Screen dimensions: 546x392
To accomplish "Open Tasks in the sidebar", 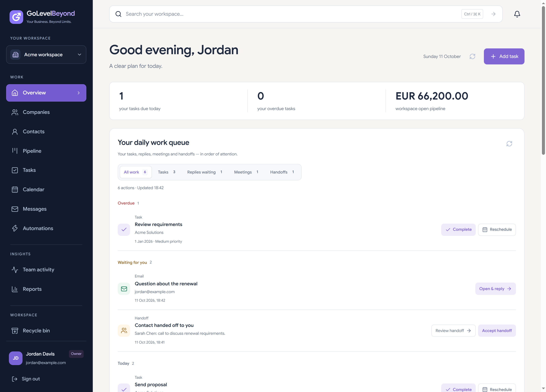I will [x=46, y=170].
